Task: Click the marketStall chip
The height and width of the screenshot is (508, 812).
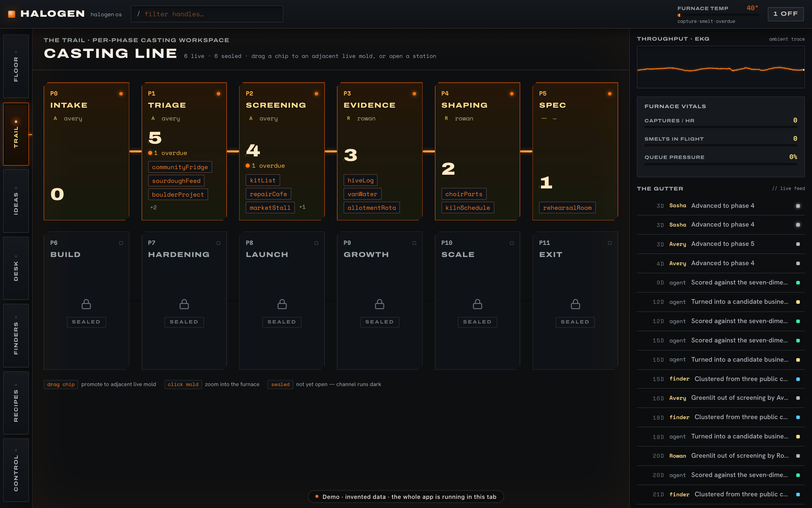Action: [270, 208]
